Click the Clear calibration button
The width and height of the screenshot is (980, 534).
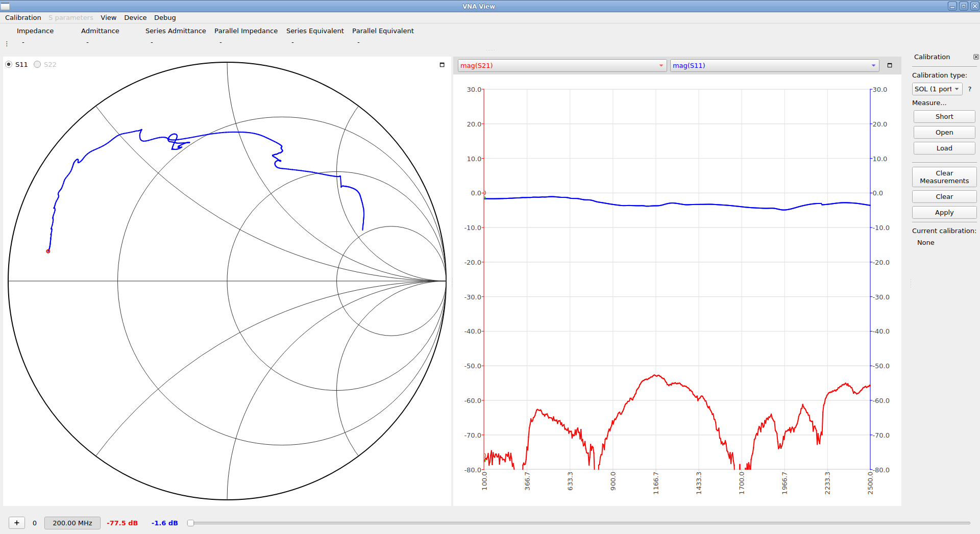pyautogui.click(x=944, y=196)
